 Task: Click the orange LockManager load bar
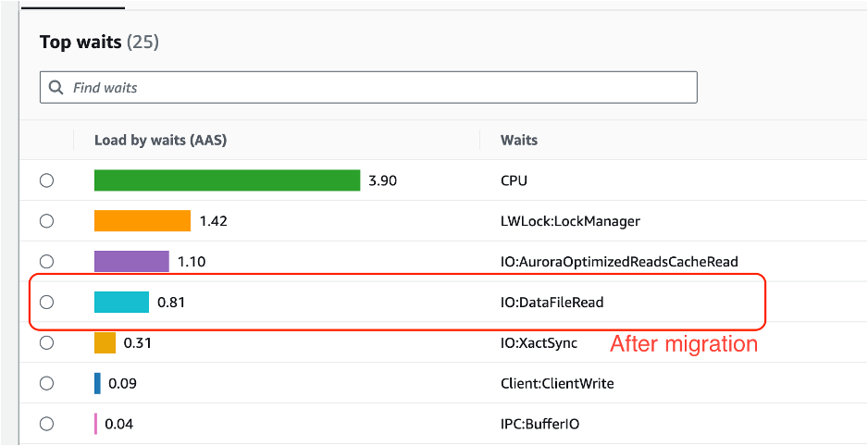(x=142, y=221)
